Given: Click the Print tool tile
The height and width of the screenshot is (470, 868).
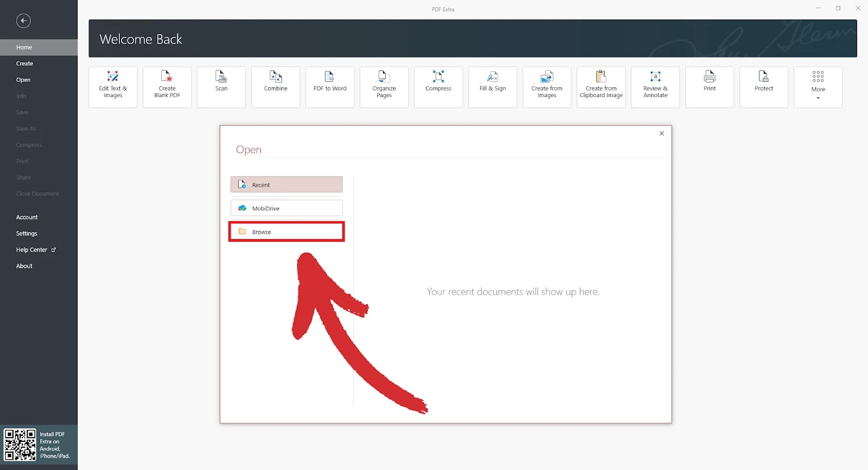Looking at the screenshot, I should click(710, 87).
